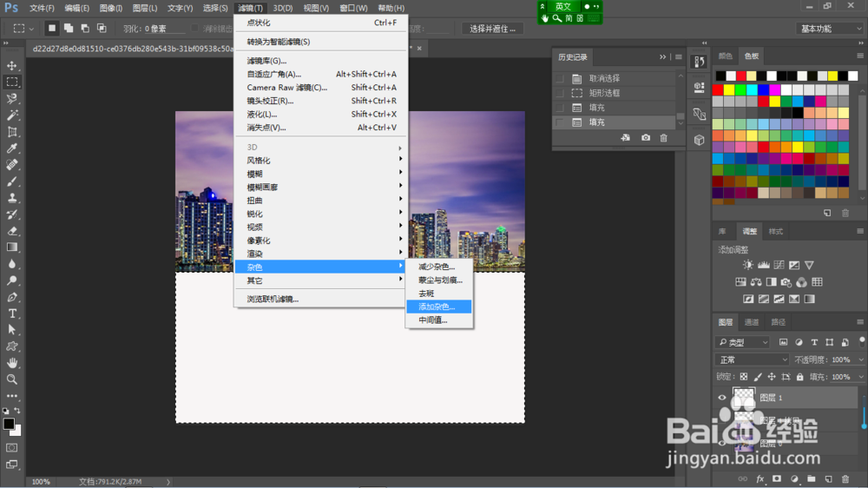Select the Gradient tool
The image size is (868, 488).
tap(11, 247)
